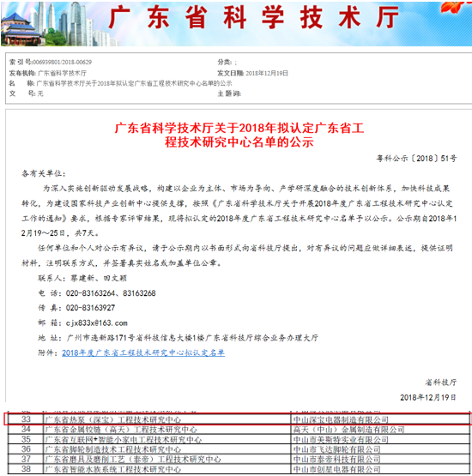Viewport: 472px width, 476px height.
Task: Click 中山深宝电器制造有限公司 cell
Action: (x=380, y=419)
